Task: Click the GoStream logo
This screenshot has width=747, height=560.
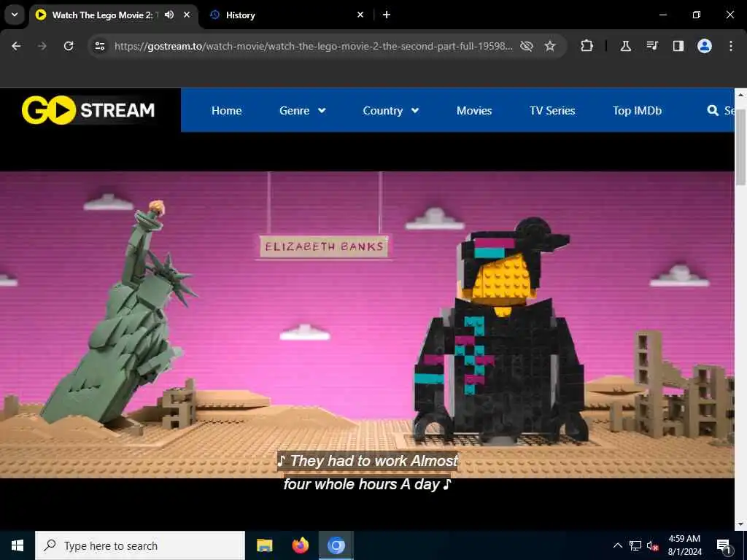Action: coord(88,110)
